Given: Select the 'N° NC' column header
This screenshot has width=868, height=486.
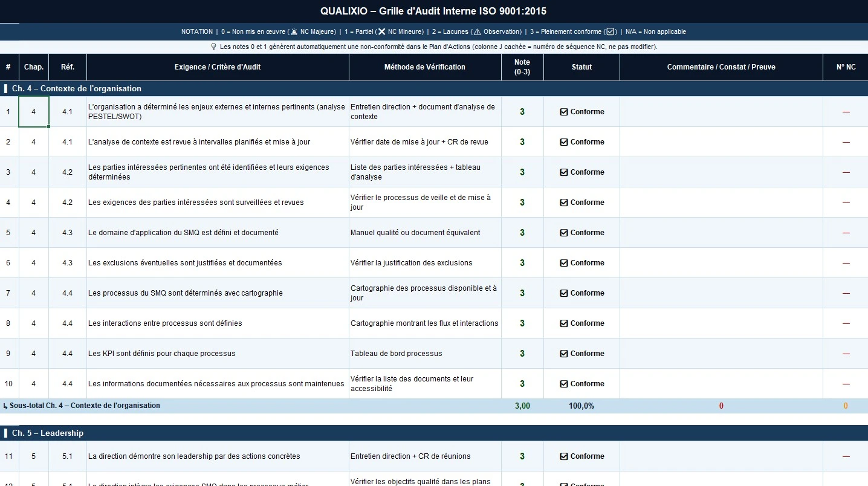Looking at the screenshot, I should [846, 67].
